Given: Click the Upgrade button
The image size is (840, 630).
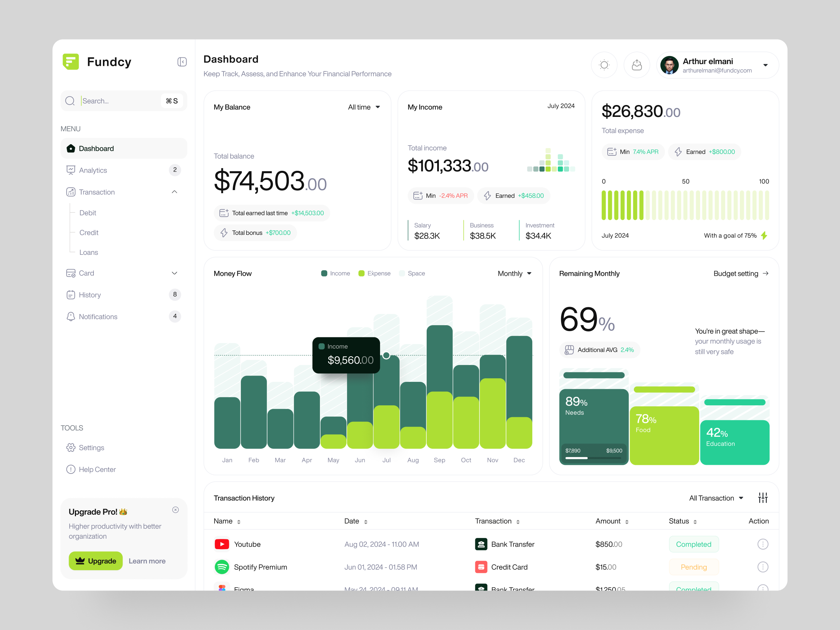Looking at the screenshot, I should [x=95, y=561].
